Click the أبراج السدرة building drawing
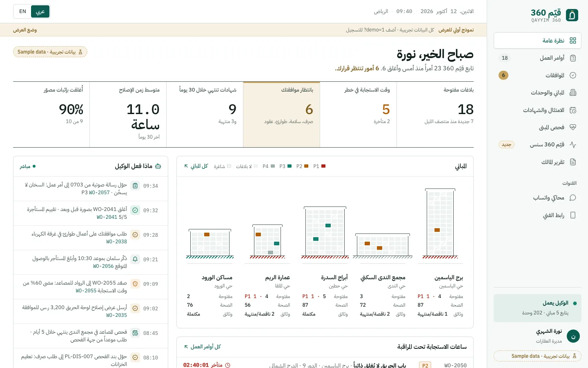Image resolution: width=588 pixels, height=368 pixels. [325, 233]
